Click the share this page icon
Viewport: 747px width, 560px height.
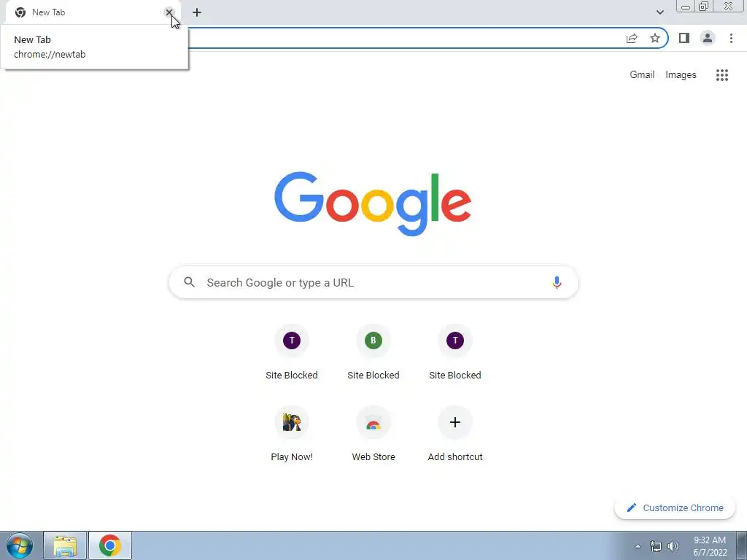coord(632,38)
